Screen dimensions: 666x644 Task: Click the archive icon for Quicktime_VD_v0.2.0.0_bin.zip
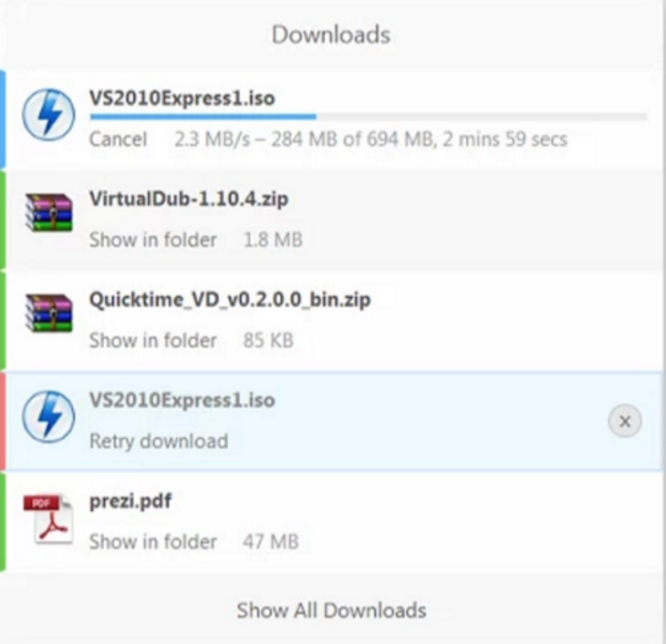[49, 312]
